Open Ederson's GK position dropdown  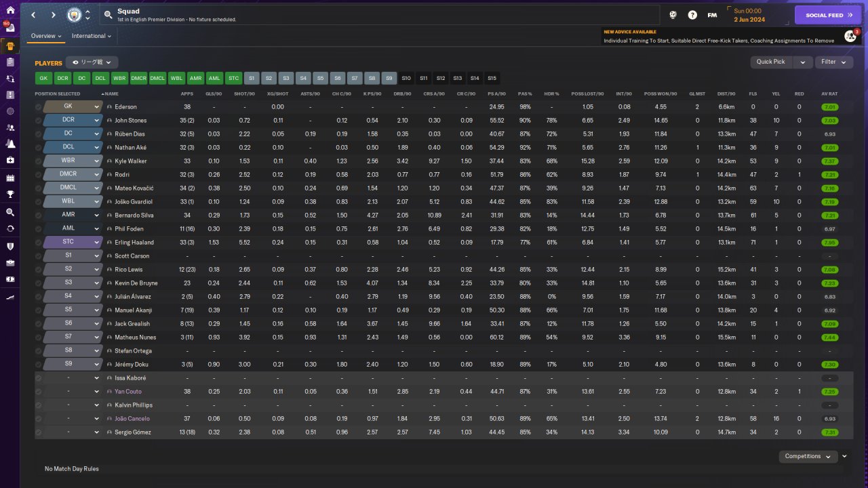pyautogui.click(x=72, y=106)
